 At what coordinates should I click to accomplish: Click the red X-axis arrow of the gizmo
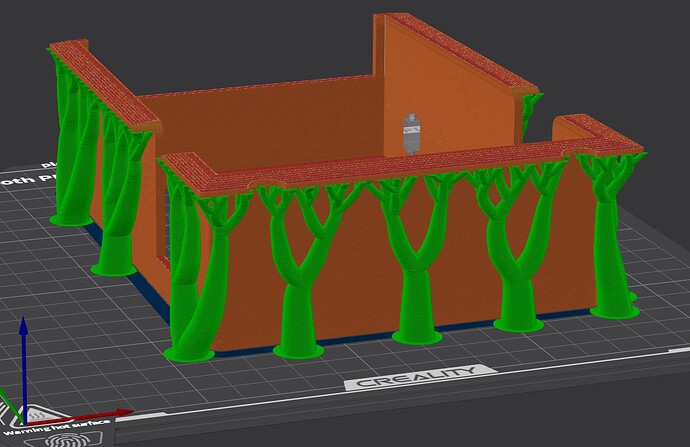(110, 411)
